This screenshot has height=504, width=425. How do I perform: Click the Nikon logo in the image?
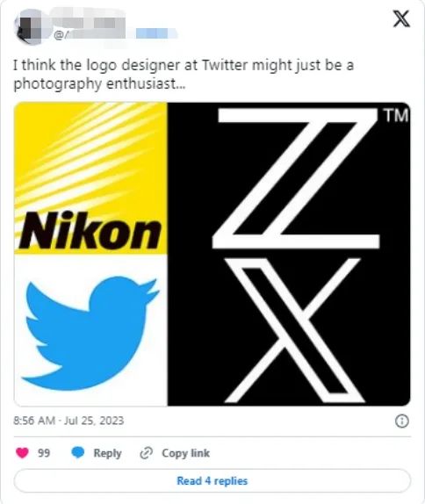90,178
